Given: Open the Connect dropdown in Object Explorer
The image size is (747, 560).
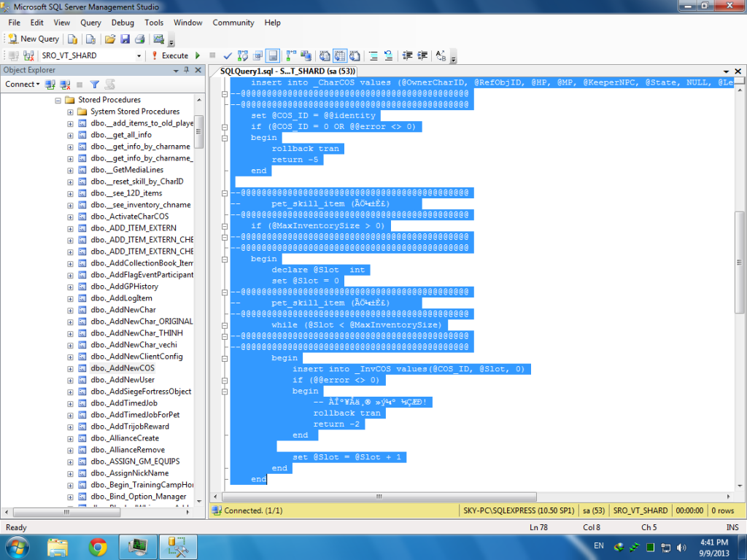Looking at the screenshot, I should pos(23,85).
